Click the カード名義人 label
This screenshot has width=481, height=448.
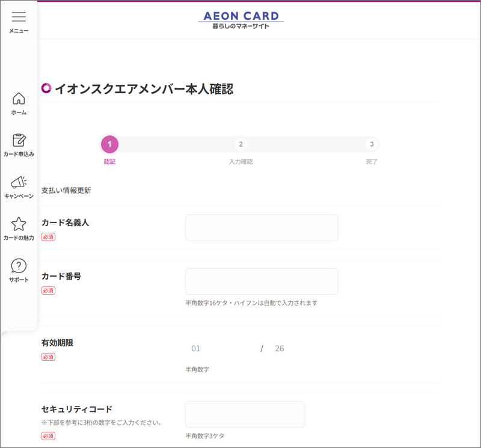[x=66, y=222]
